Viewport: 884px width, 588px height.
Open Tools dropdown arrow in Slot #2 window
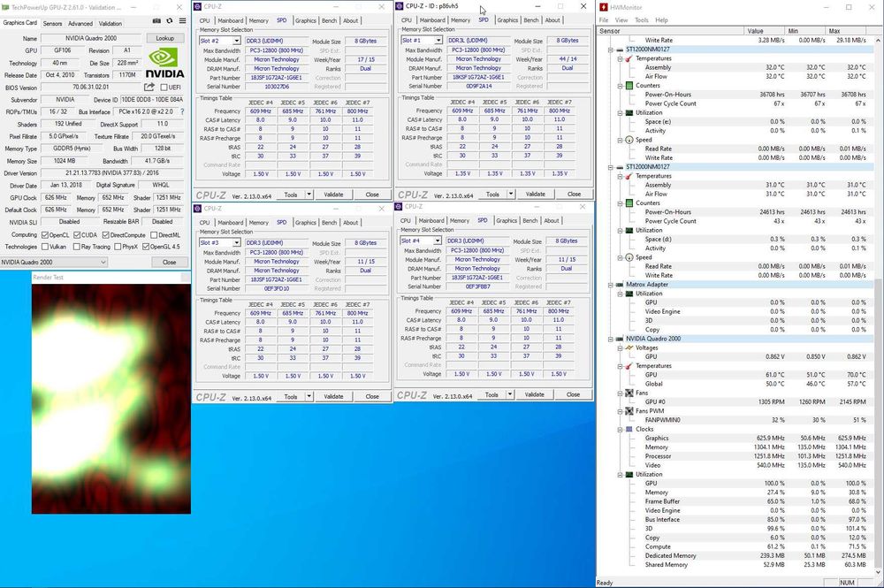[309, 195]
